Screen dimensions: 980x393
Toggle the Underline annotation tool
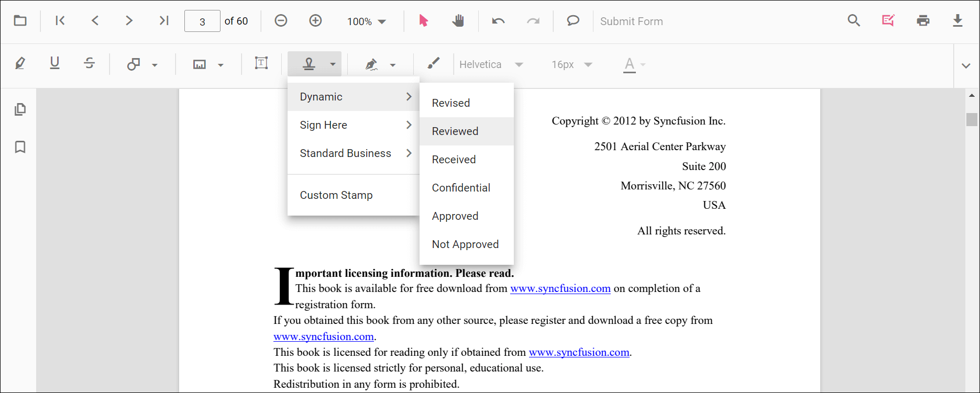54,64
